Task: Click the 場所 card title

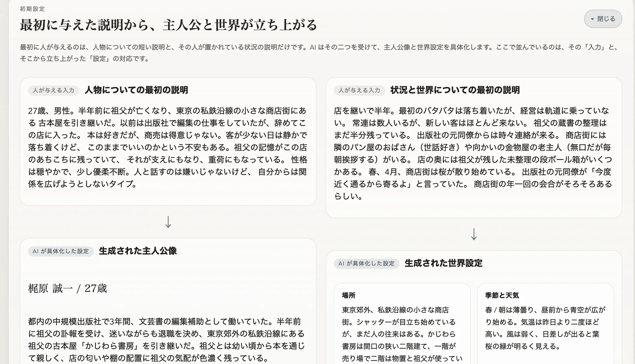Action: 349,295
